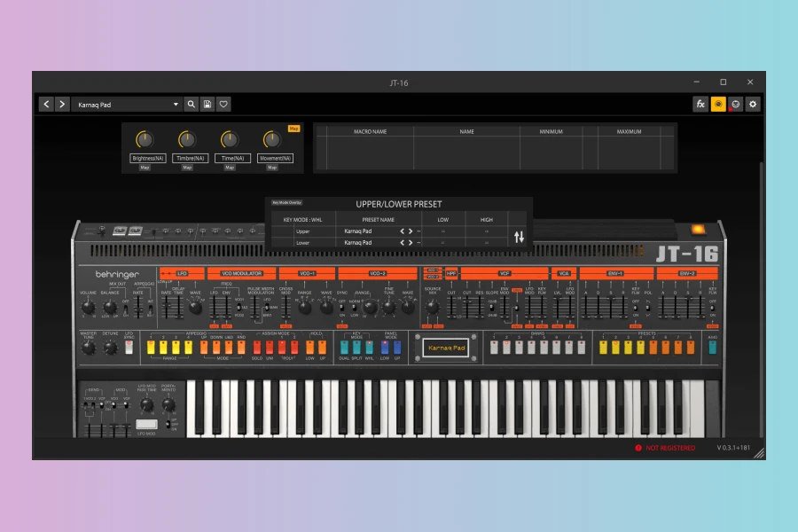798x532 pixels.
Task: Open the VCO-1 section header
Action: (307, 273)
